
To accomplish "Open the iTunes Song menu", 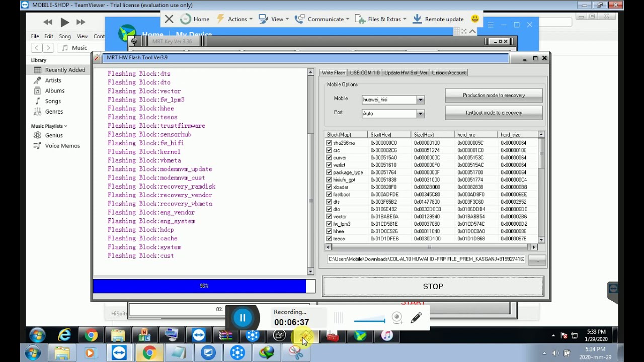I will 65,36.
